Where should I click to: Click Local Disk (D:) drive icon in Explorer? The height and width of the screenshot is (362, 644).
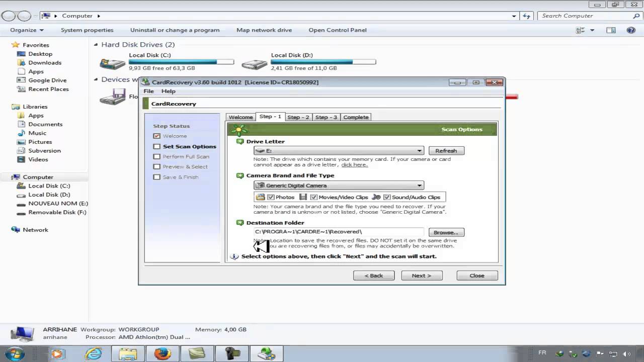(x=255, y=64)
